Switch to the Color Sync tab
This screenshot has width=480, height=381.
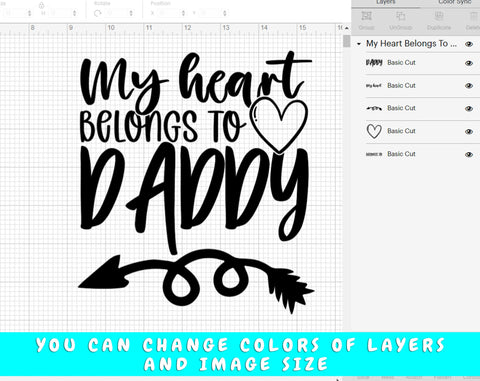click(x=455, y=2)
